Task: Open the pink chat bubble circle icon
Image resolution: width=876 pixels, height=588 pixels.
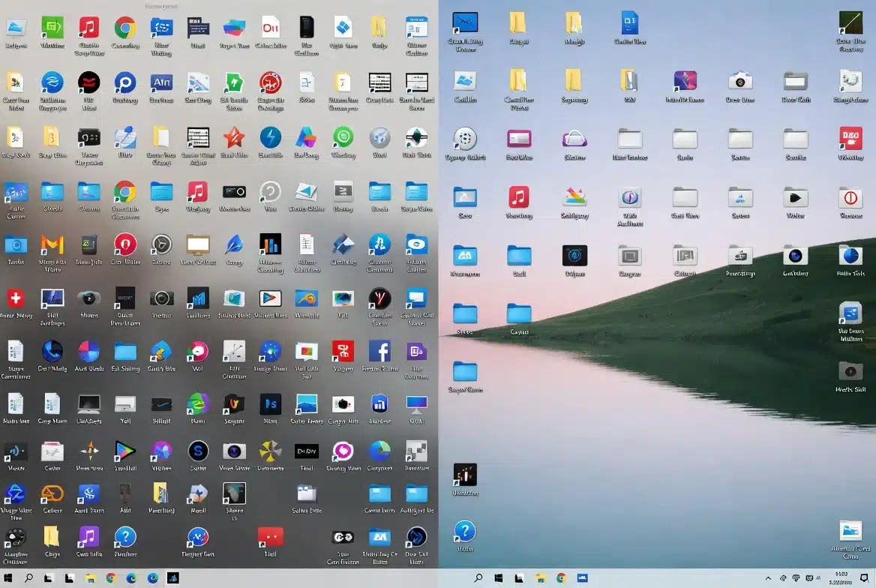Action: click(x=343, y=451)
